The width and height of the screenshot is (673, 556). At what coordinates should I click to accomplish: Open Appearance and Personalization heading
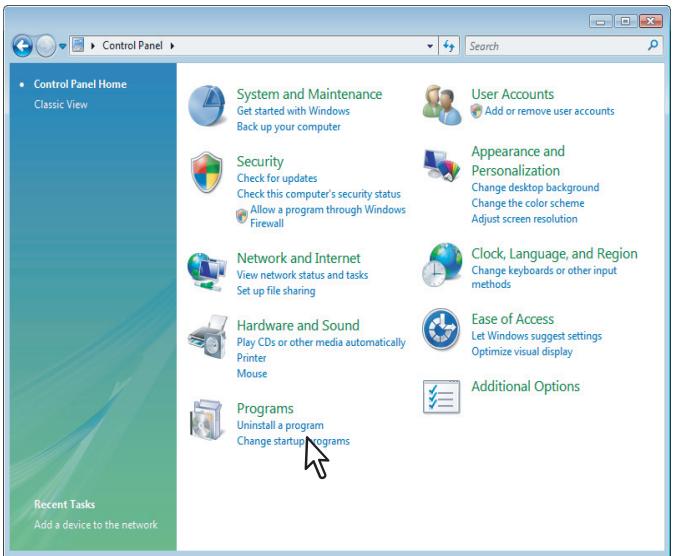pyautogui.click(x=518, y=161)
